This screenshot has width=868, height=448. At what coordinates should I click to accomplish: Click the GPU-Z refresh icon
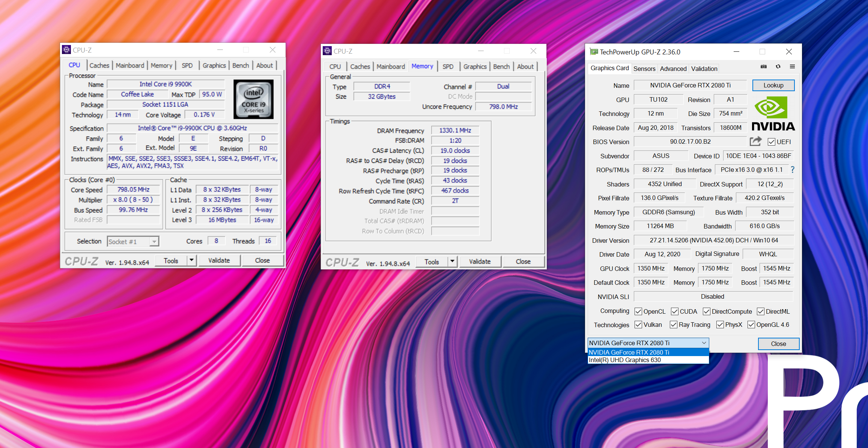778,67
